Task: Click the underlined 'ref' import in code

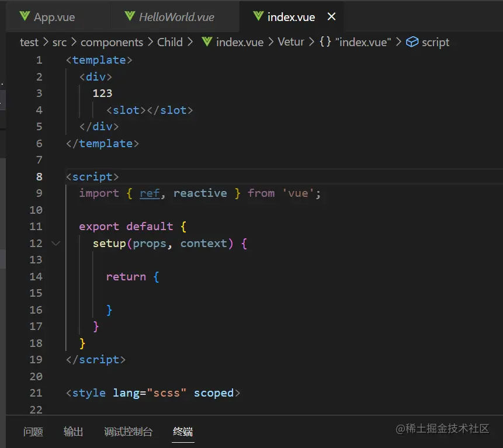Action: pos(150,193)
